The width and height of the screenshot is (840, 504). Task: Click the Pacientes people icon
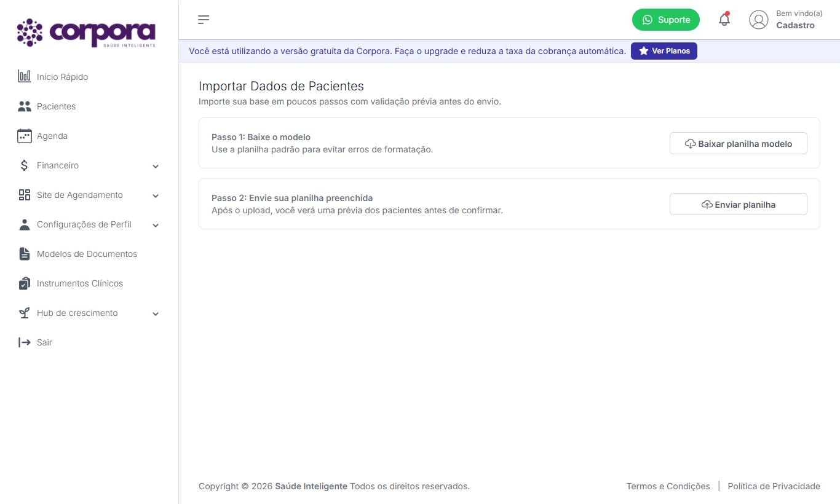click(x=25, y=106)
